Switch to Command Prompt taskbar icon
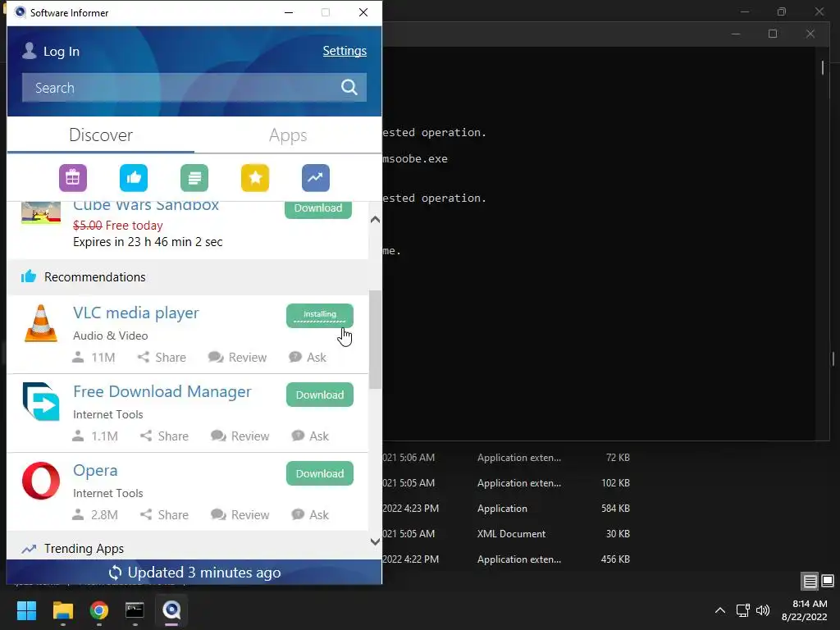This screenshot has width=840, height=630. [x=135, y=610]
